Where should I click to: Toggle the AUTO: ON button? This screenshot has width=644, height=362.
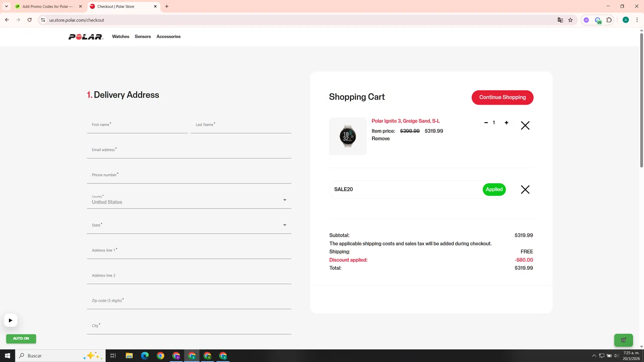point(21,338)
